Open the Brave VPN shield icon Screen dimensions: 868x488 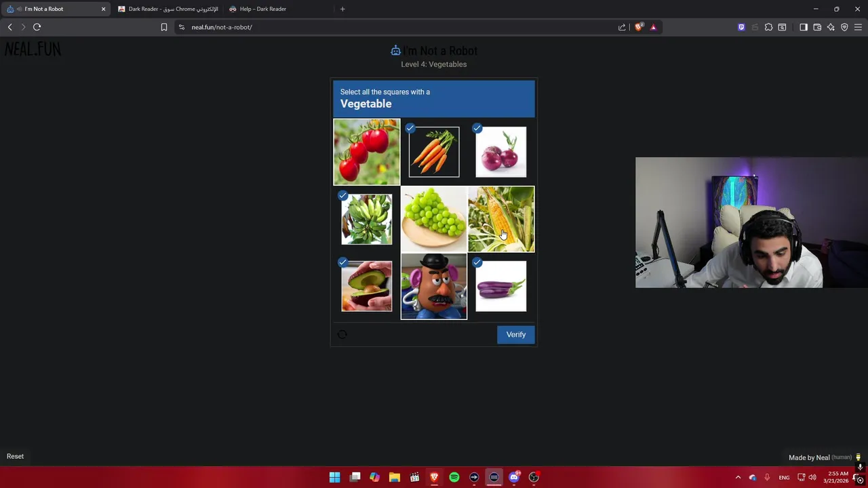coord(844,27)
